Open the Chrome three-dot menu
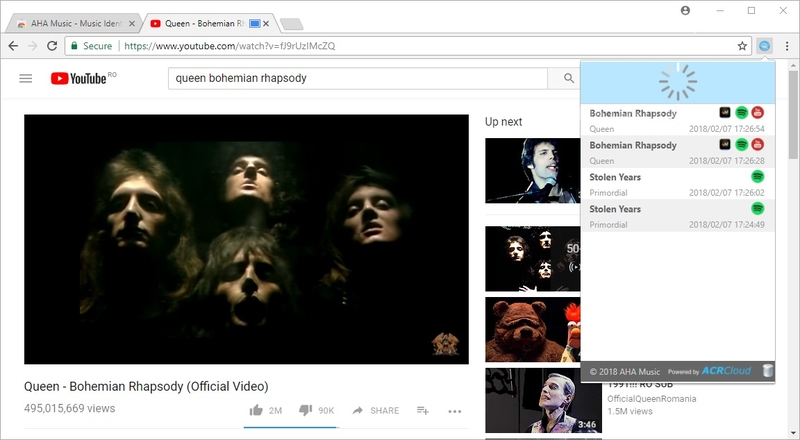The width and height of the screenshot is (800, 440). point(787,46)
